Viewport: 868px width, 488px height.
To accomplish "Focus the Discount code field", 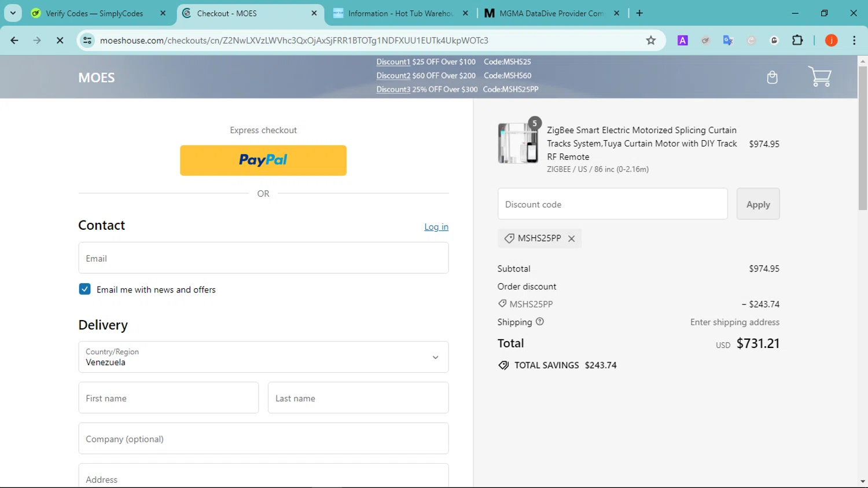I will click(x=612, y=204).
